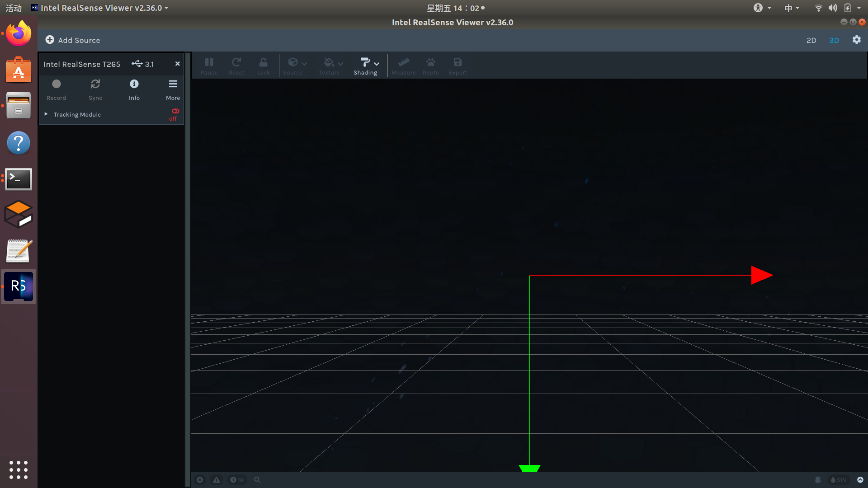Image resolution: width=868 pixels, height=488 pixels.
Task: Click the RealSense Viewer dock icon
Action: click(x=19, y=286)
